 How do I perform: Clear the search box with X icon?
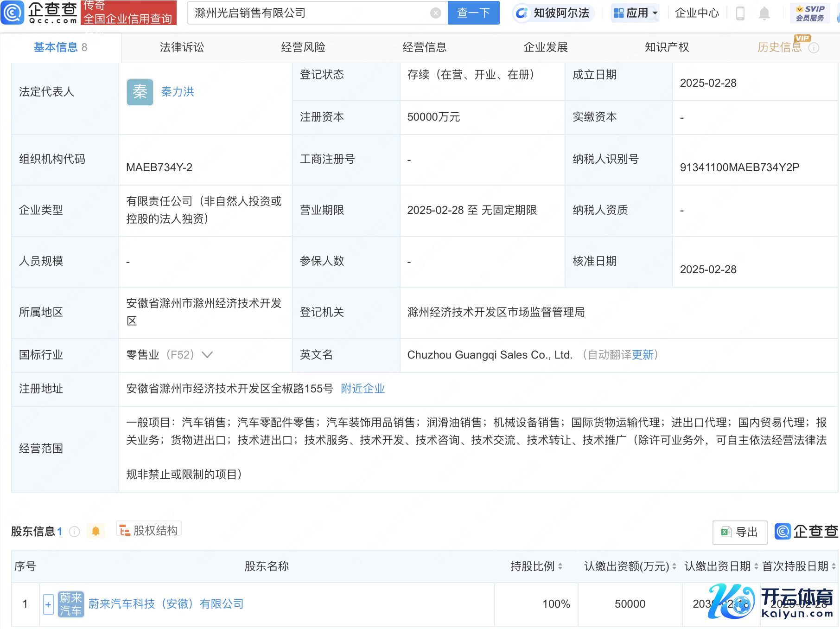tap(435, 13)
